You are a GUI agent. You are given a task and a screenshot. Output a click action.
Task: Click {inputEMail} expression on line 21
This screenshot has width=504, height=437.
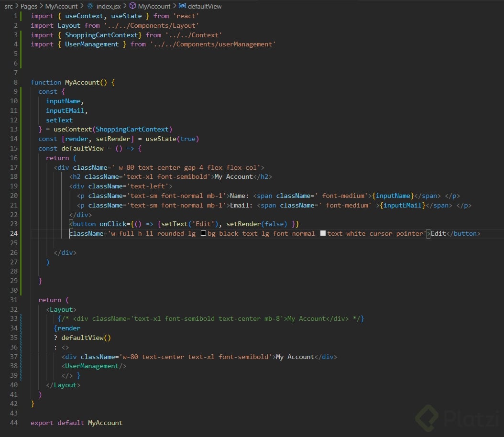[403, 205]
